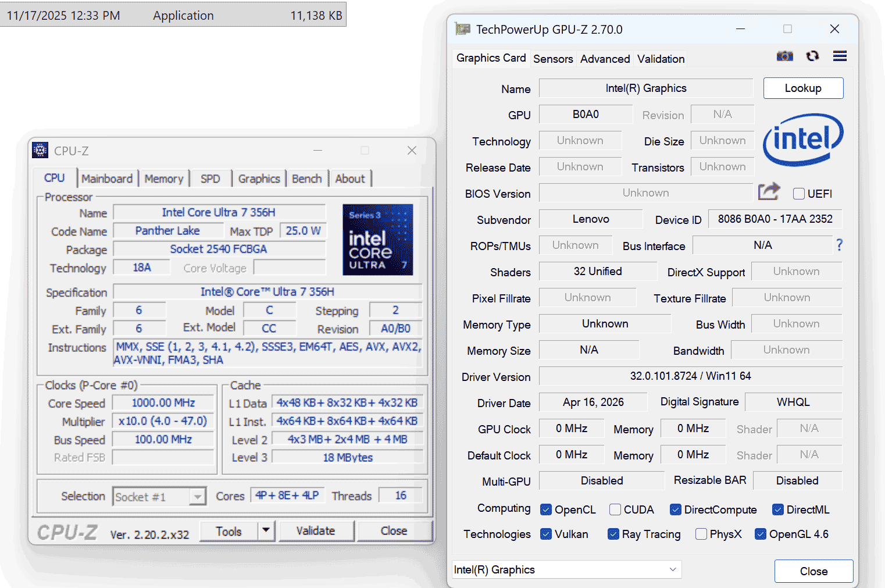Select the 11/17/2025 Application file row
Image resolution: width=885 pixels, height=588 pixels.
click(x=173, y=15)
